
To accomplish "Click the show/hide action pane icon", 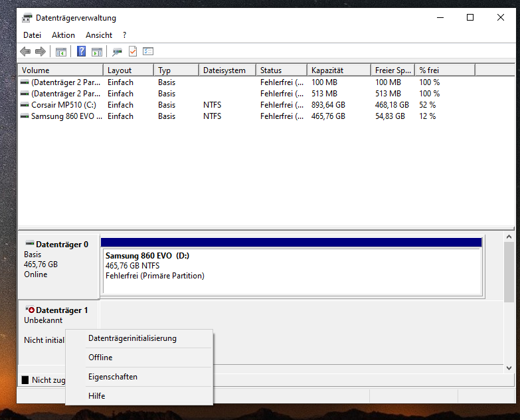I will tap(97, 52).
